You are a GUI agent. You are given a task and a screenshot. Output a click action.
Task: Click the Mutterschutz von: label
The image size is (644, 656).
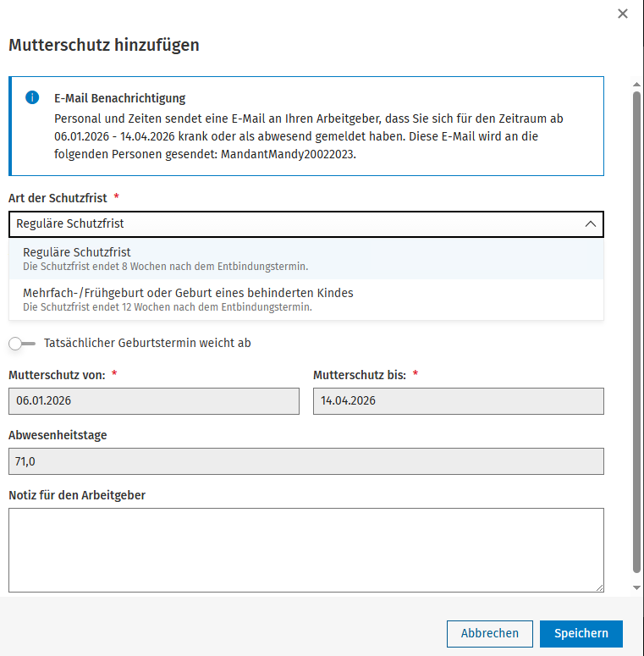(57, 375)
